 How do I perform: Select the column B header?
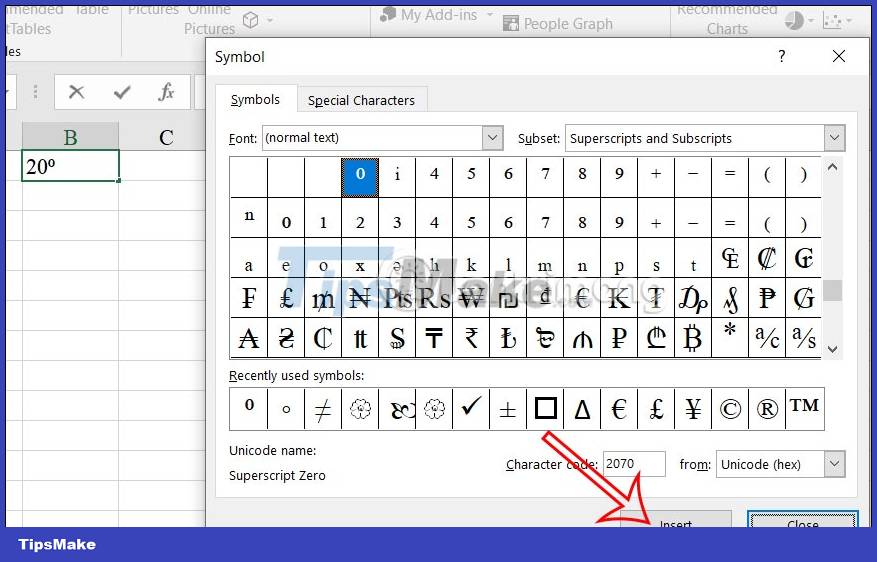pyautogui.click(x=70, y=137)
